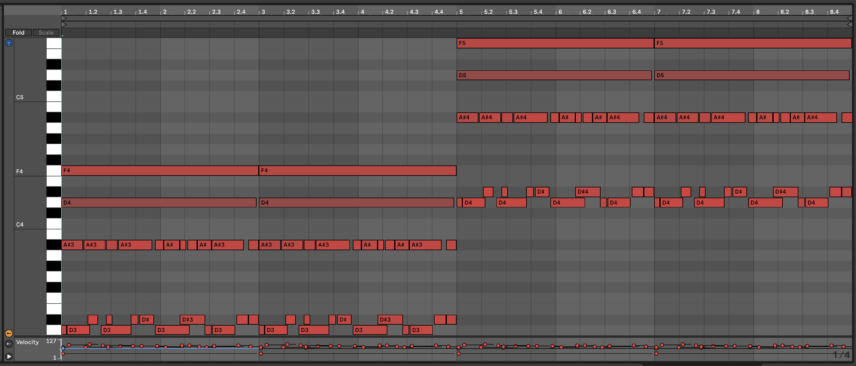Click ruler position 1.3
Viewport: 856px width, 366px height.
click(x=117, y=11)
